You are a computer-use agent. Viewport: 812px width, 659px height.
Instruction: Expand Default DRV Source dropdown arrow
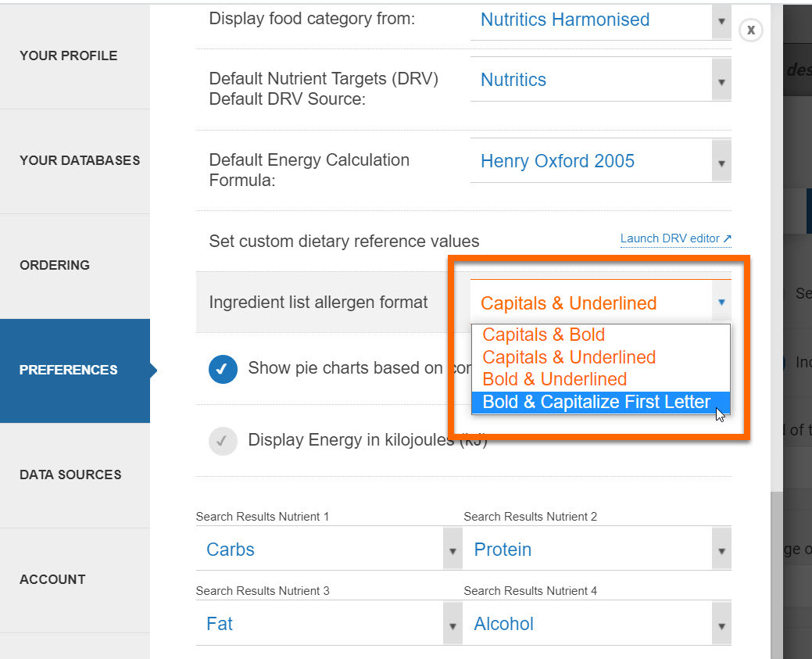(721, 81)
